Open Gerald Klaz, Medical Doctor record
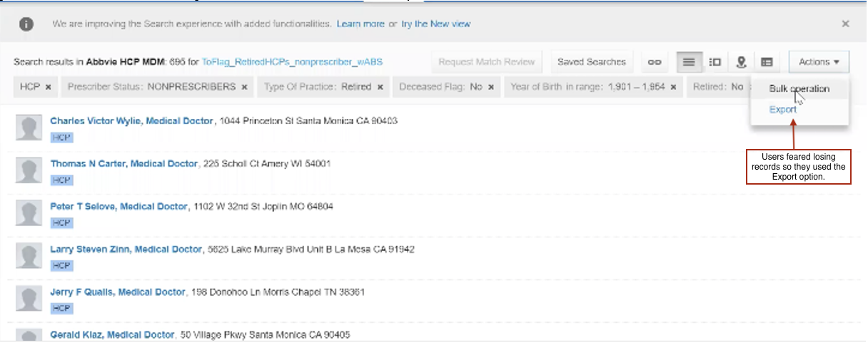The height and width of the screenshot is (345, 868). [112, 334]
